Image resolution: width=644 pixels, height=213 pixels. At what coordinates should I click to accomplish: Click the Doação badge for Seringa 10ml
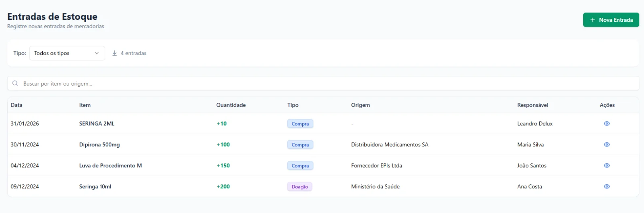(300, 187)
